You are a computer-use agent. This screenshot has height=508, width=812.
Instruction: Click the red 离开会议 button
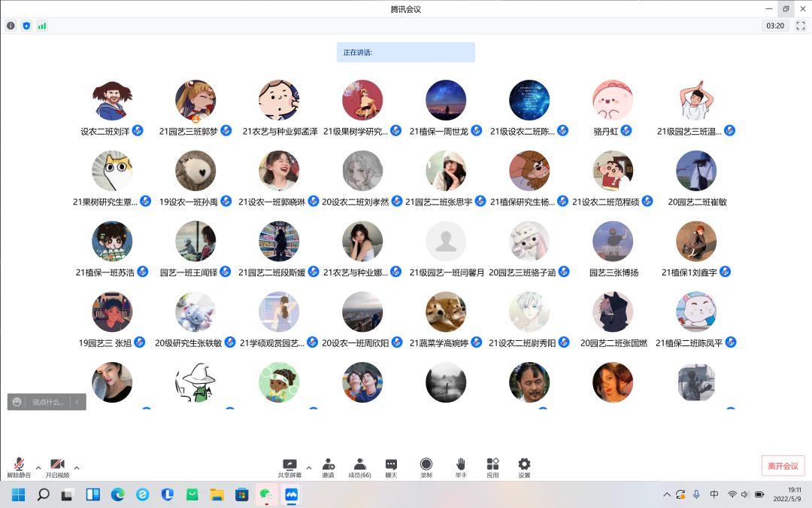tap(783, 466)
